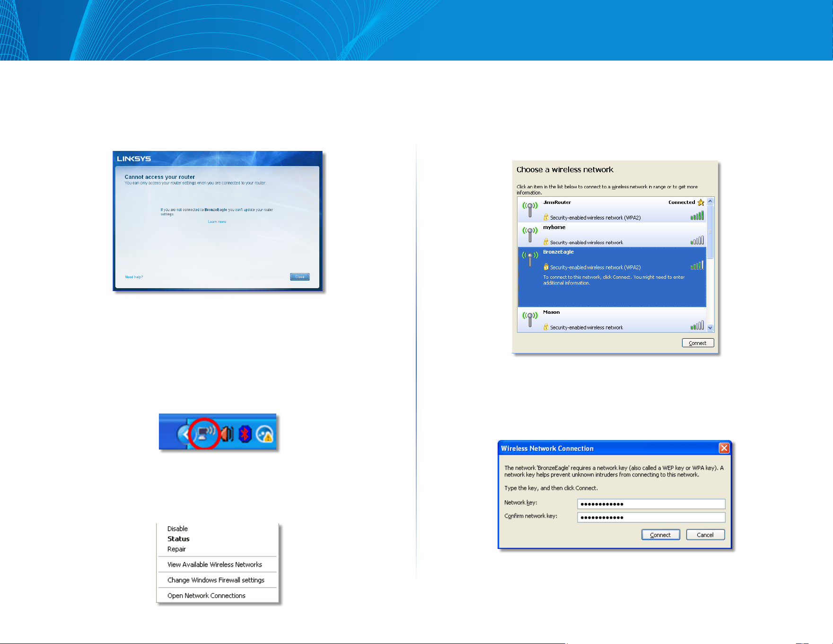Screen dimensions: 833x644
Task: Click scroll up arrow in network list
Action: pos(710,202)
